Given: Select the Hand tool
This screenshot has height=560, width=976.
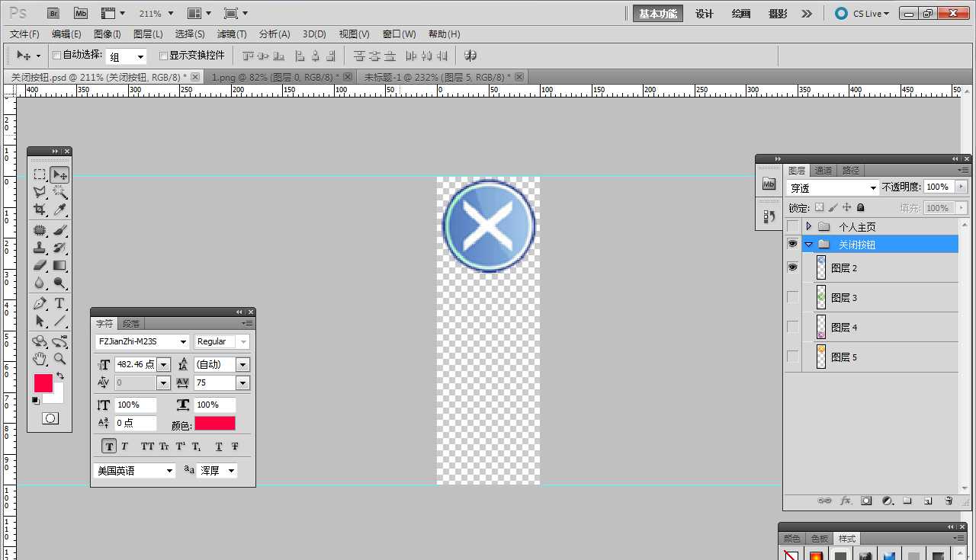Looking at the screenshot, I should coord(40,359).
